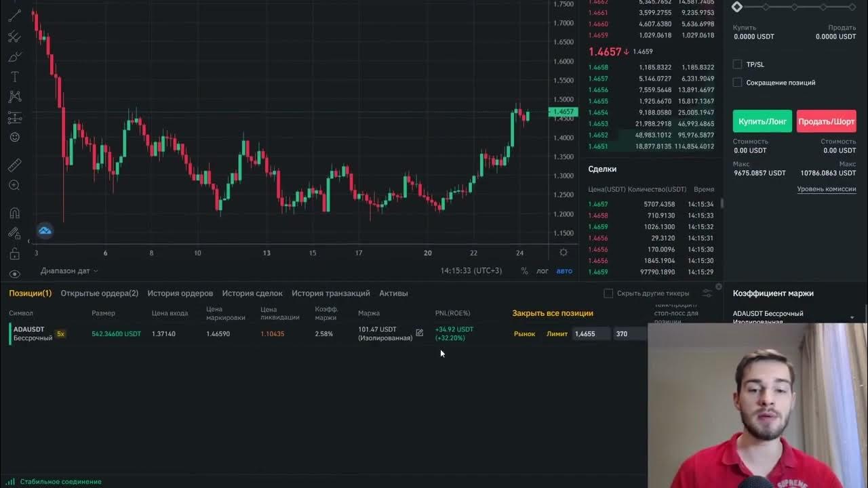The image size is (868, 488).
Task: Open the Позиции(1) tab
Action: [x=30, y=293]
